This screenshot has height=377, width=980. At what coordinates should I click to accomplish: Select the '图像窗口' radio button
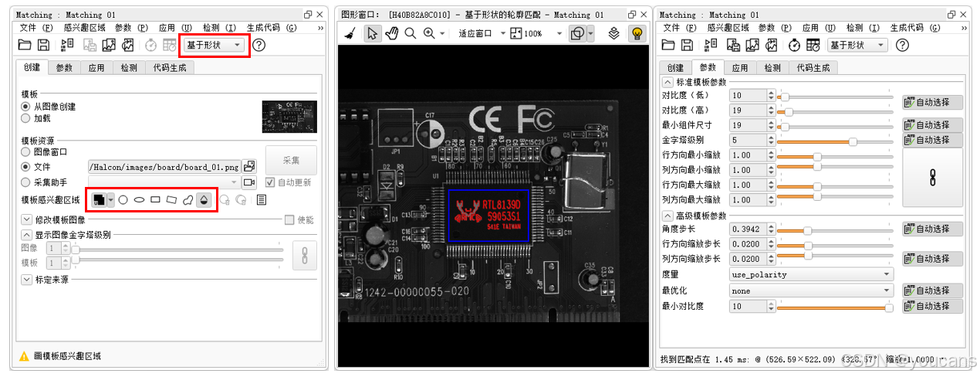pyautogui.click(x=26, y=152)
